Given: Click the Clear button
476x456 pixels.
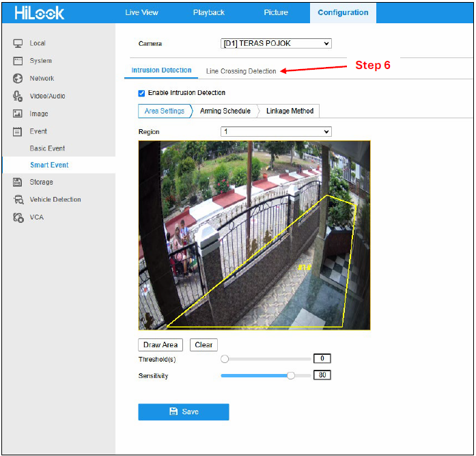Looking at the screenshot, I should point(204,345).
